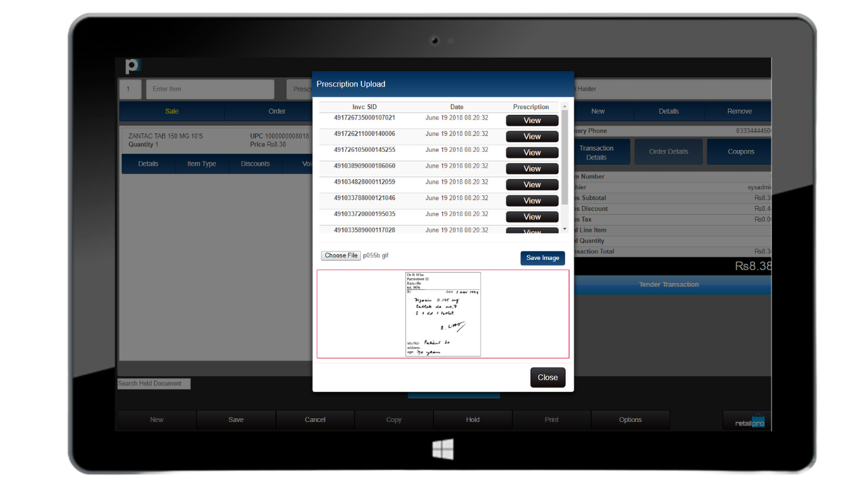Screen dimensions: 868x488
Task: View prescription for invoice 491038909000186060
Action: pos(532,169)
